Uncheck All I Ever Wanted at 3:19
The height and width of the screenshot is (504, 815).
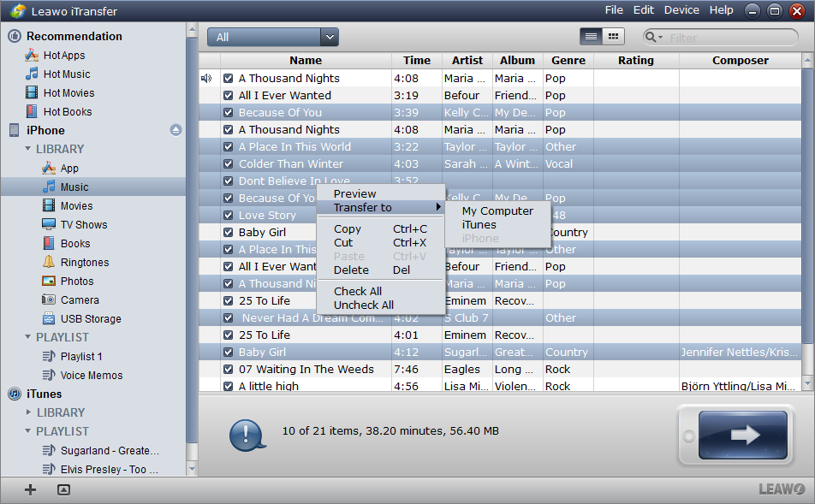pos(228,96)
